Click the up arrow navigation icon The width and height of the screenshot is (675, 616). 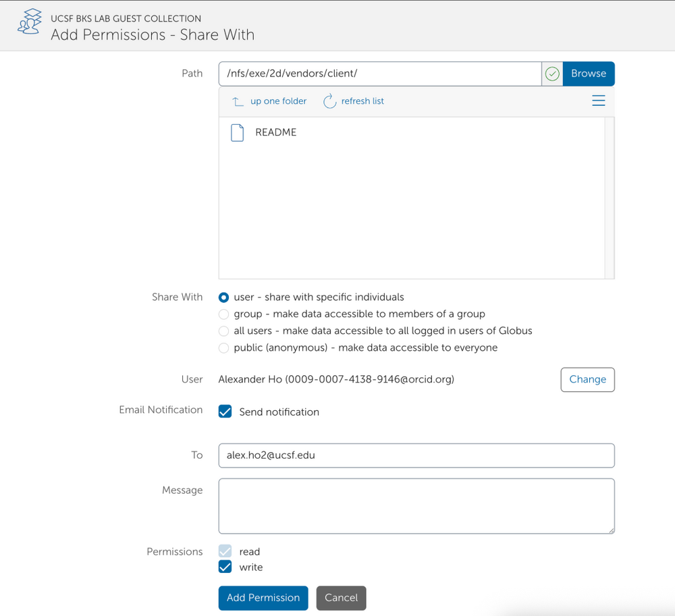(237, 100)
